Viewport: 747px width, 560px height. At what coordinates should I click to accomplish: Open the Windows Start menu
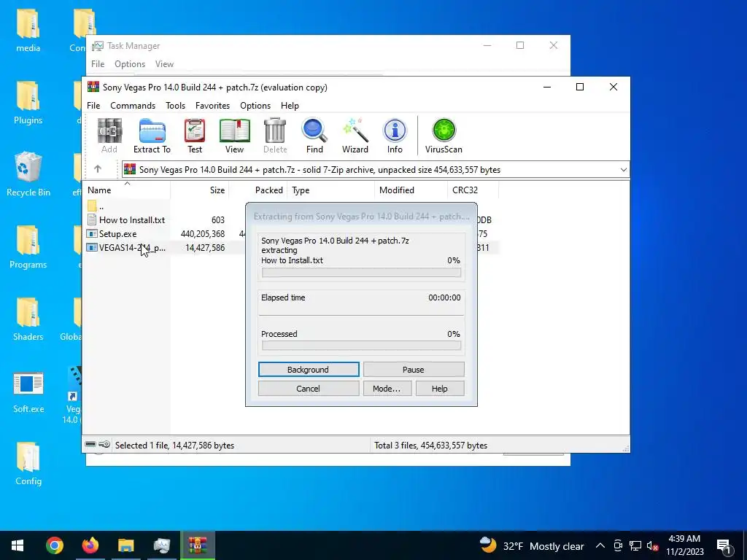click(18, 545)
